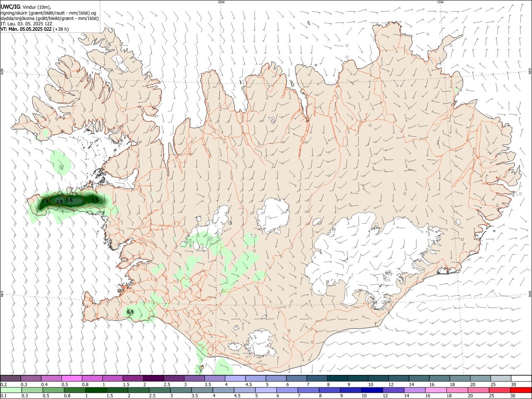Screen dimensions: 532x399
Task: Select the dark teal 8 mm swatch in upper legend
Action: point(337,378)
